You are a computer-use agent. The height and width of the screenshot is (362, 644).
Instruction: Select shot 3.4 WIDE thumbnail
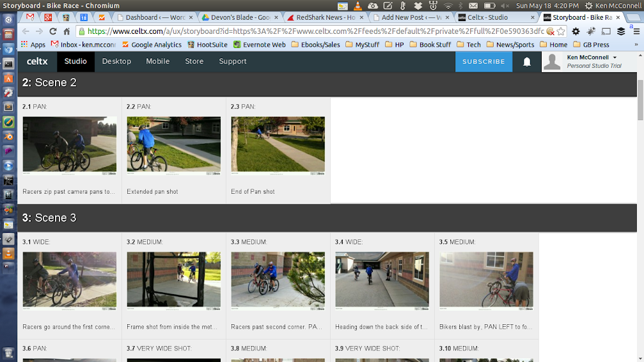382,281
